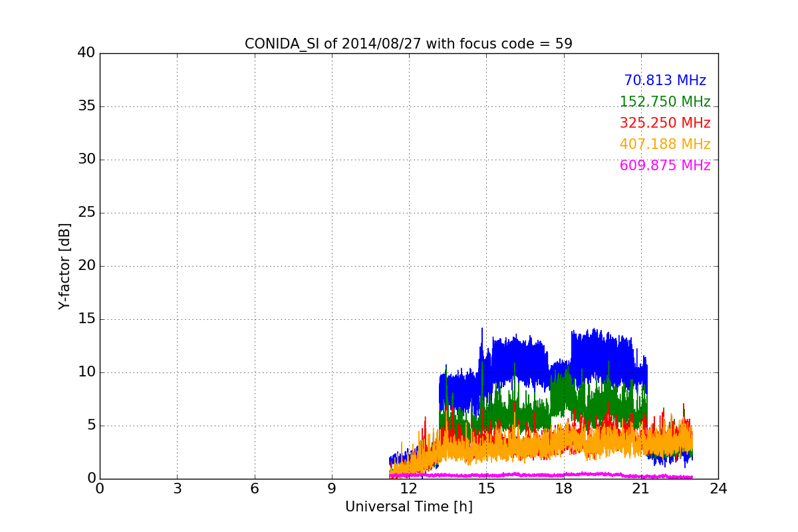Click the 609.875 MHz legend label
This screenshot has width=798, height=532.
[665, 166]
